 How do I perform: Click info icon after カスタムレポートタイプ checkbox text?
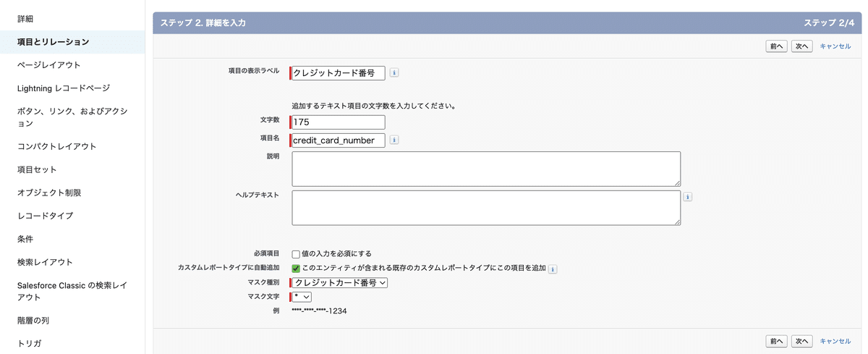[x=553, y=269]
